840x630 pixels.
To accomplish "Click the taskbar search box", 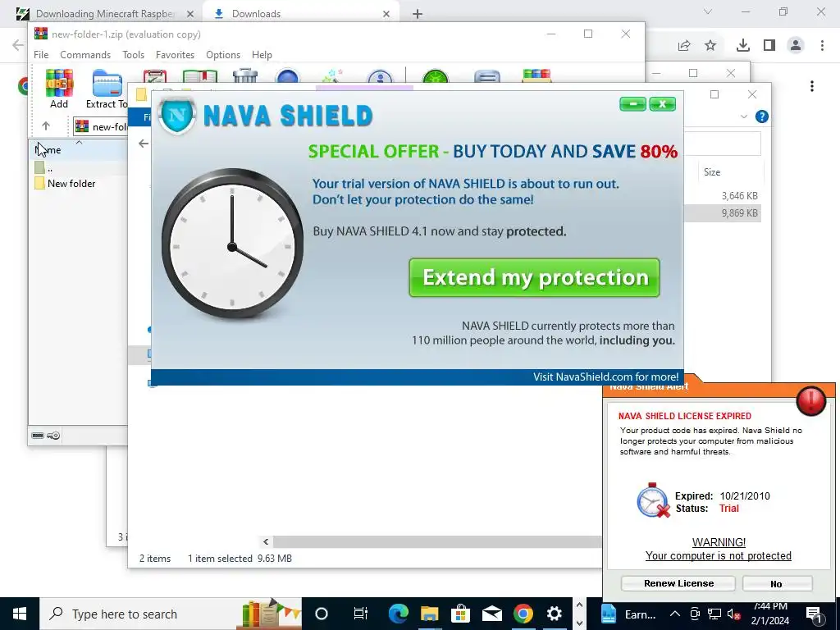I will [171, 614].
